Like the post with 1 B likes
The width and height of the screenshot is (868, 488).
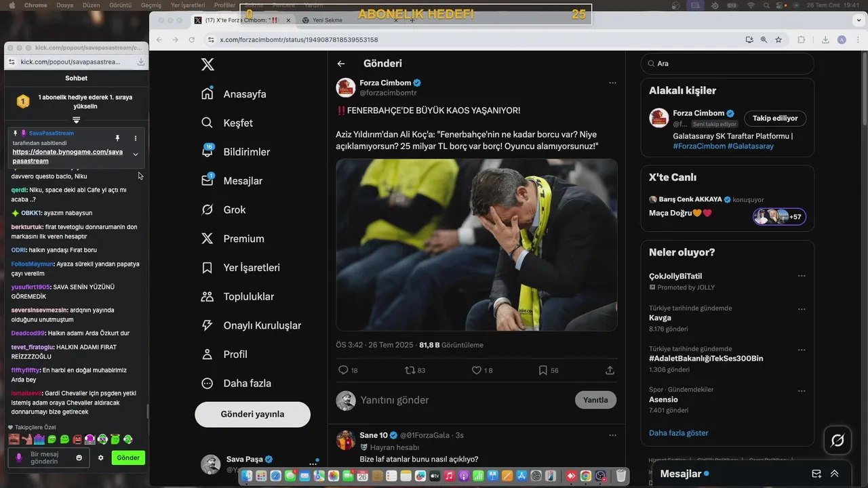pyautogui.click(x=477, y=370)
